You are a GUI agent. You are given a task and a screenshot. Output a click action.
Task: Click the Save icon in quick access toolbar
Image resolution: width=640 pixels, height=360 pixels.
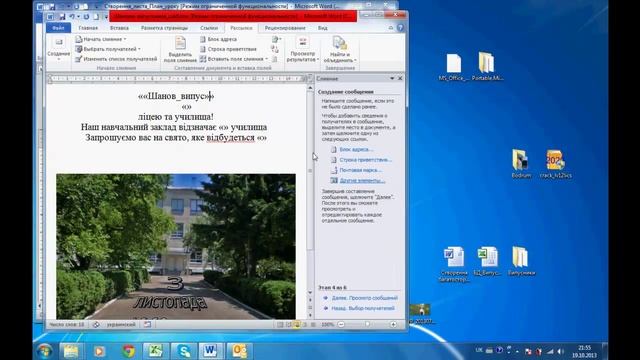[62, 17]
